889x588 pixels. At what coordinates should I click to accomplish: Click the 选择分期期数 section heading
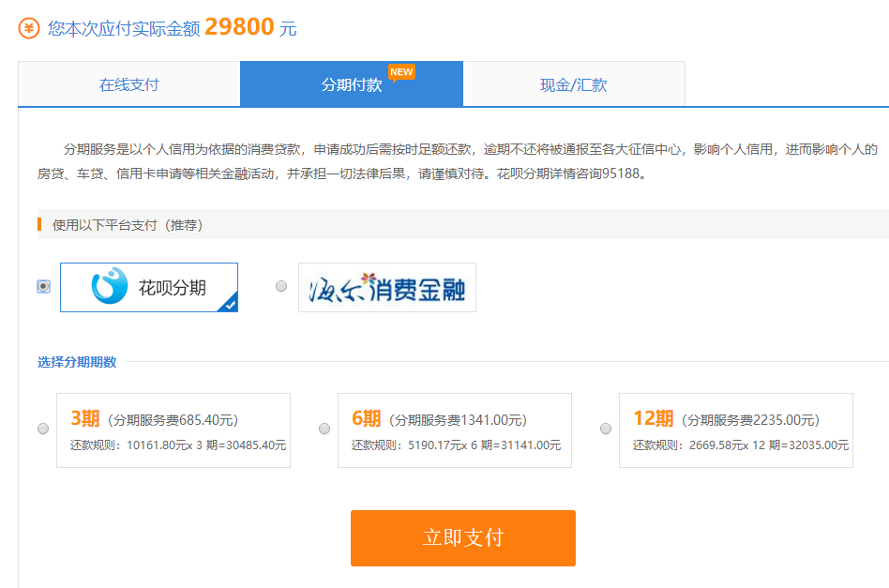click(77, 362)
